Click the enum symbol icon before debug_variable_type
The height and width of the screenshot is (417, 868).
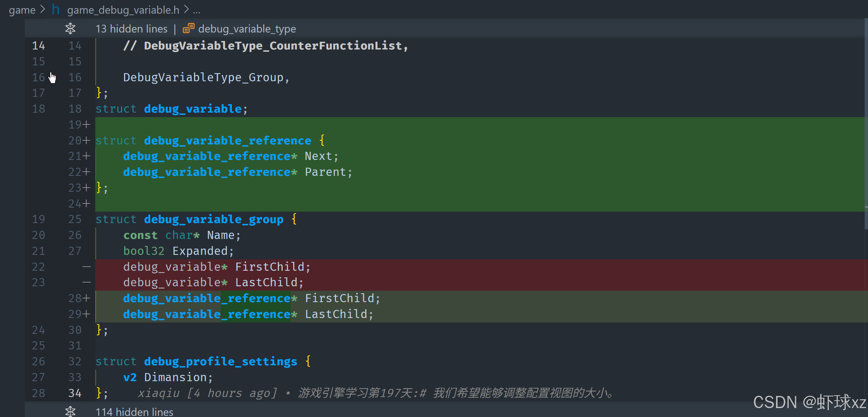pyautogui.click(x=188, y=28)
